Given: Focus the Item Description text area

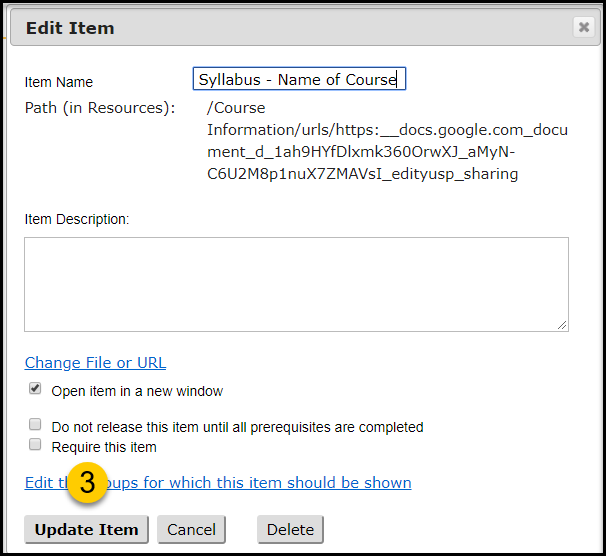Looking at the screenshot, I should [296, 284].
